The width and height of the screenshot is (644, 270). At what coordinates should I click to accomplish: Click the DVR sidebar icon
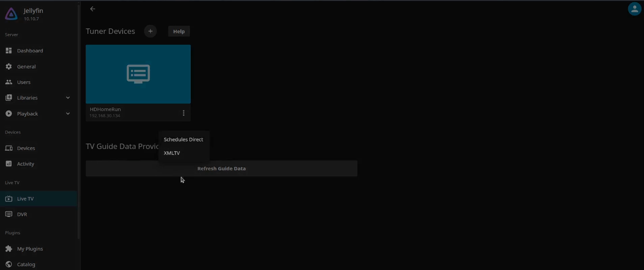tap(9, 214)
